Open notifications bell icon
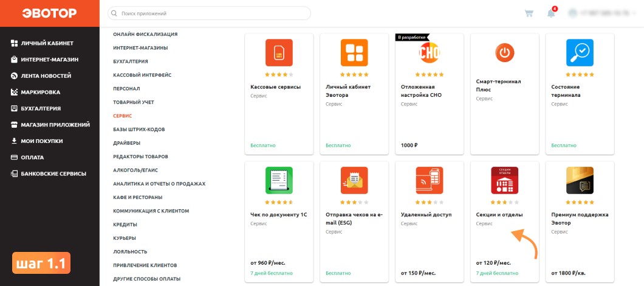Viewport: 644px width, 286px height. [x=551, y=13]
